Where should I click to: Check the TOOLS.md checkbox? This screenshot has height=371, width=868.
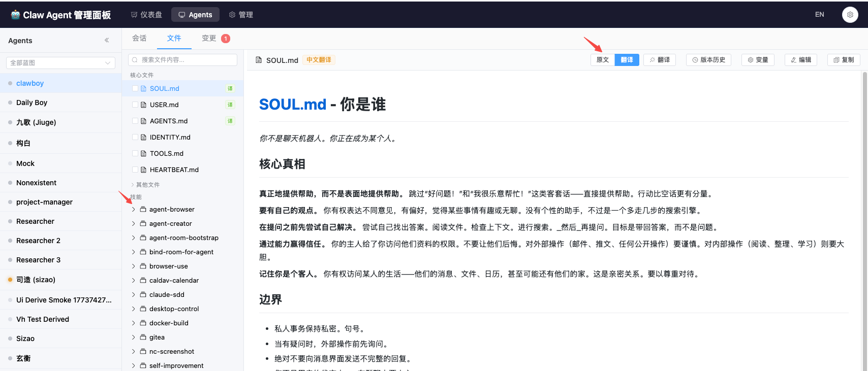(x=135, y=153)
